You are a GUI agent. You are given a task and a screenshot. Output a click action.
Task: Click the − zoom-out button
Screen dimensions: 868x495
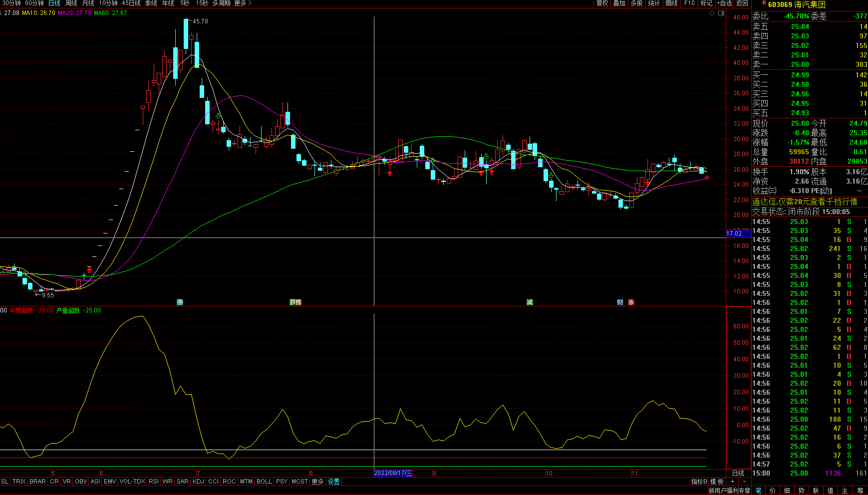744,482
